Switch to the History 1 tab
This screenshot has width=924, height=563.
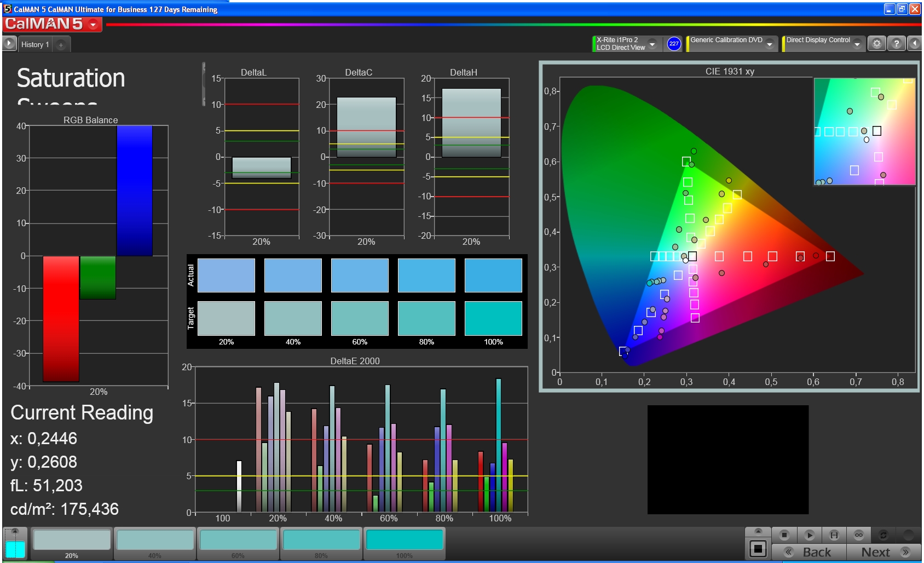[x=35, y=44]
